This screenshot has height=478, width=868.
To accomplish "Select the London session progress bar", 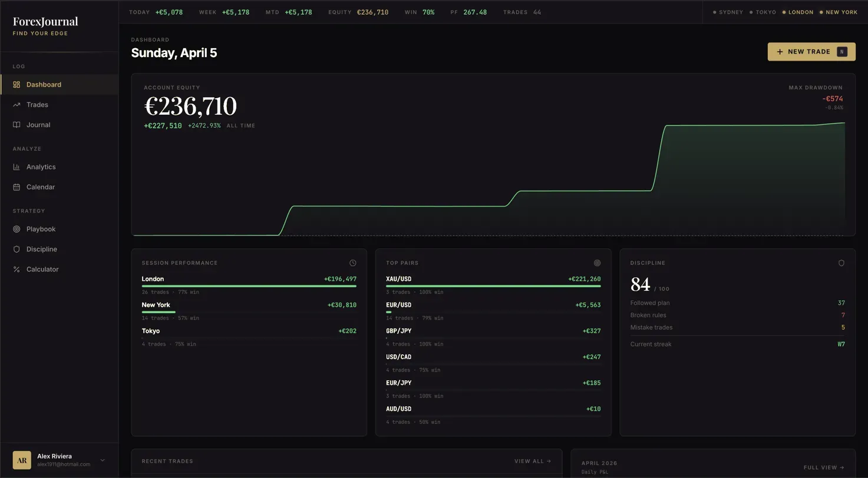I will tap(249, 286).
